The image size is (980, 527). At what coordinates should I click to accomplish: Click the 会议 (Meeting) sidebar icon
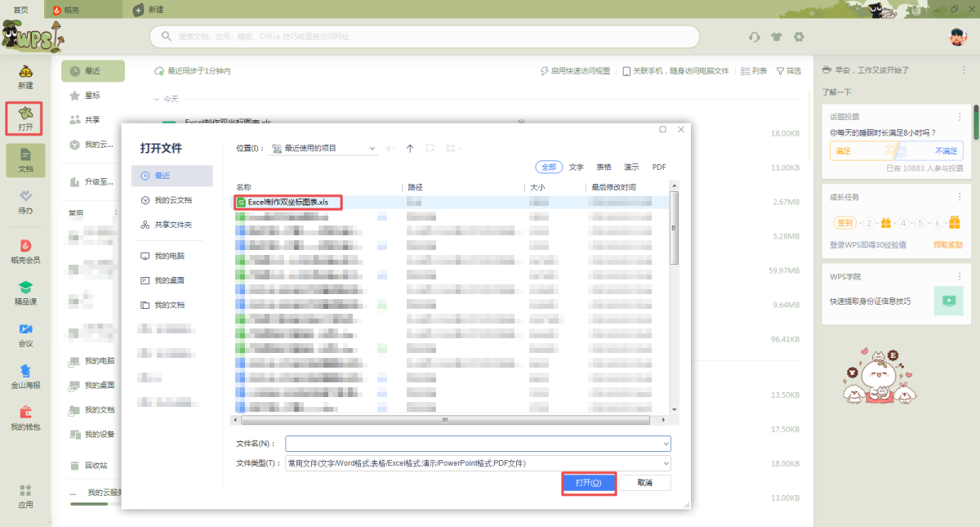coord(25,333)
